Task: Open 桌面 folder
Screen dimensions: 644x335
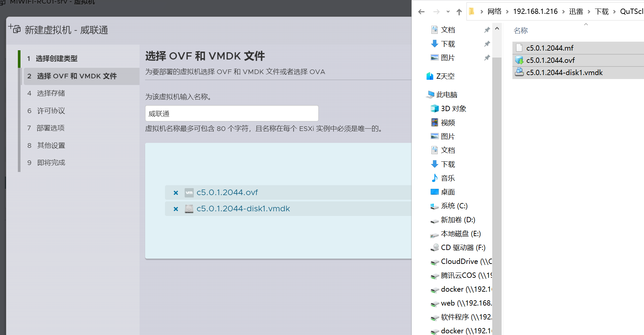Action: (448, 192)
